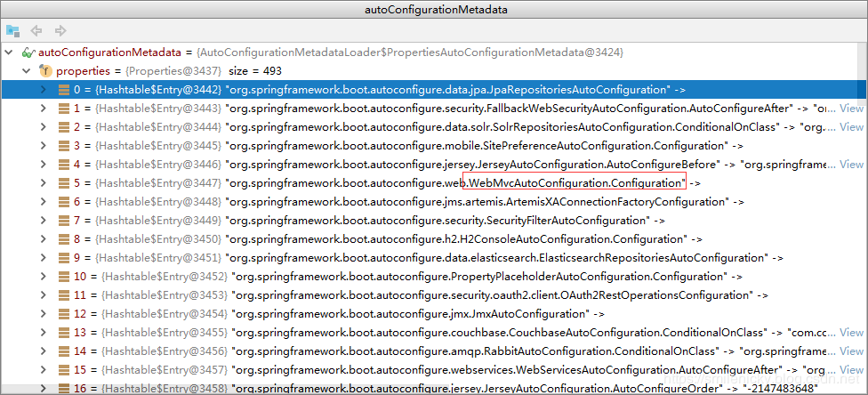868x395 pixels.
Task: Expand entry 3 SitePreferenceAutoConfiguration
Action: click(44, 146)
